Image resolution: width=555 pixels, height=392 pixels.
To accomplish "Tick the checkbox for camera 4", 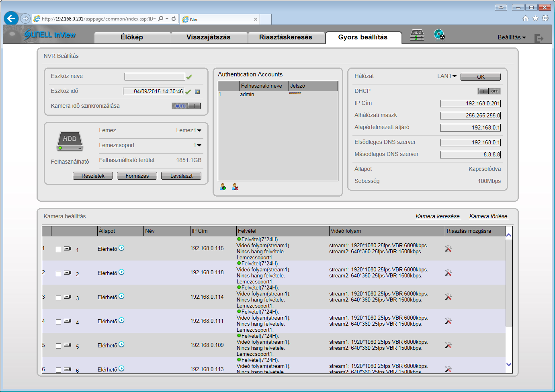I will coord(58,322).
